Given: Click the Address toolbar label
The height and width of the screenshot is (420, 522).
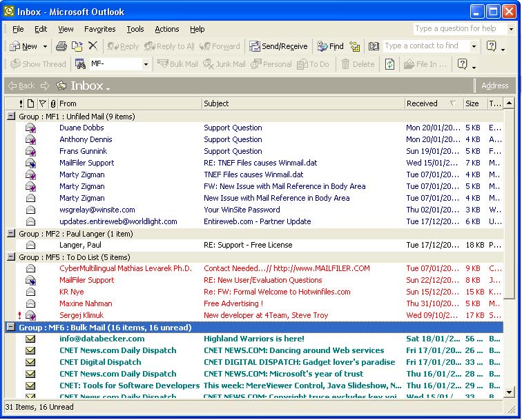Looking at the screenshot, I should (494, 86).
